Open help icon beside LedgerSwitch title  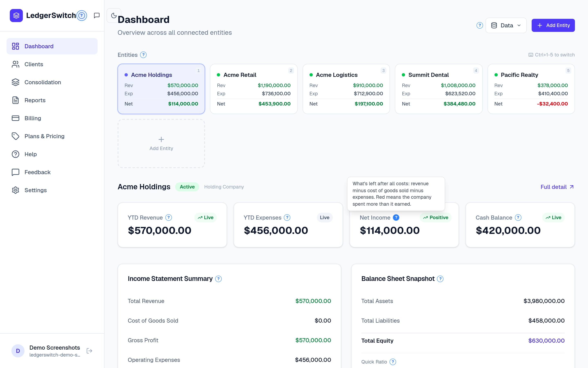point(82,16)
